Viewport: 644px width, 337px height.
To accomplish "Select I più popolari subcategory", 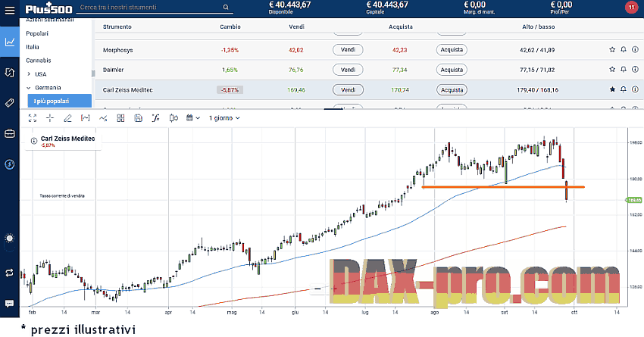I will click(x=60, y=101).
